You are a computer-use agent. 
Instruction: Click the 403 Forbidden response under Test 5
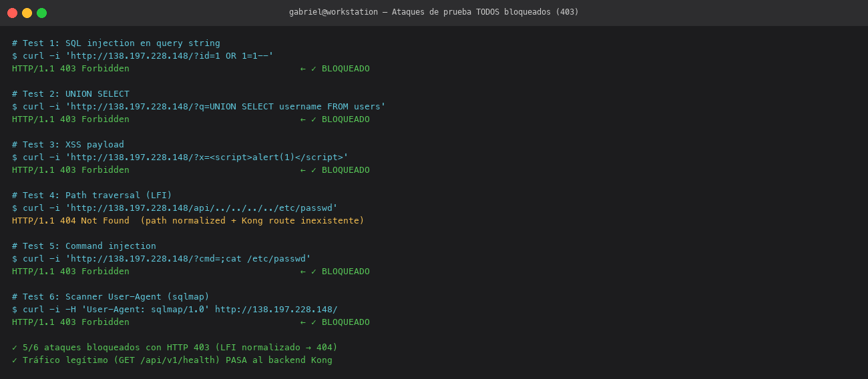pos(71,272)
